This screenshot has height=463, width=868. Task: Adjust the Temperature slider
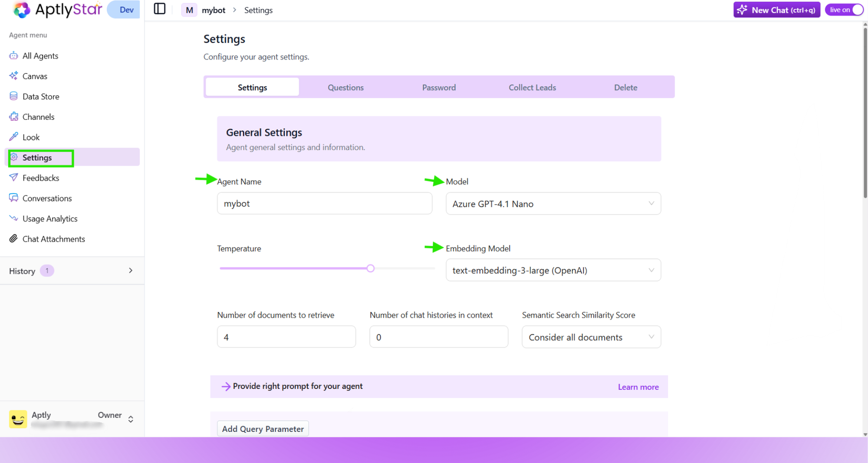click(x=370, y=268)
